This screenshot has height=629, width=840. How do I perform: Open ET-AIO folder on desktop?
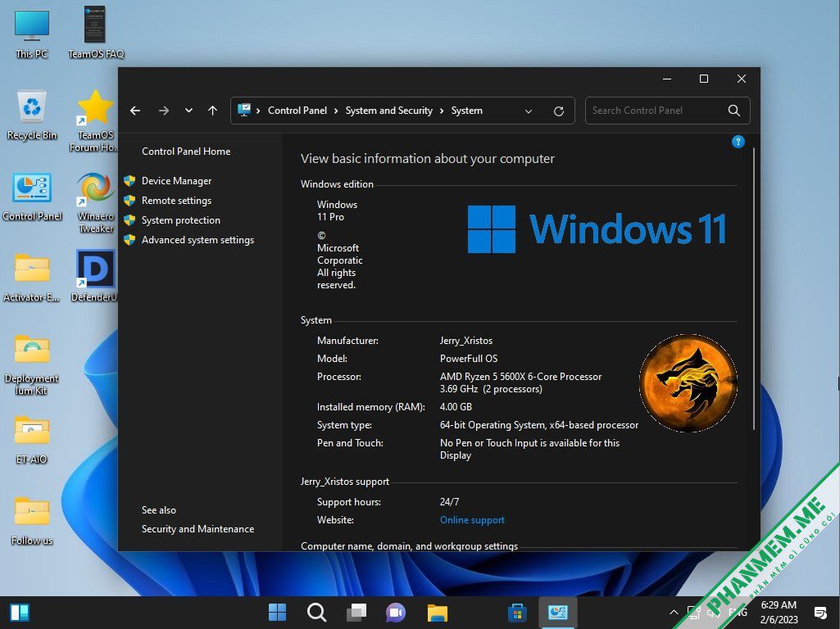(x=32, y=440)
